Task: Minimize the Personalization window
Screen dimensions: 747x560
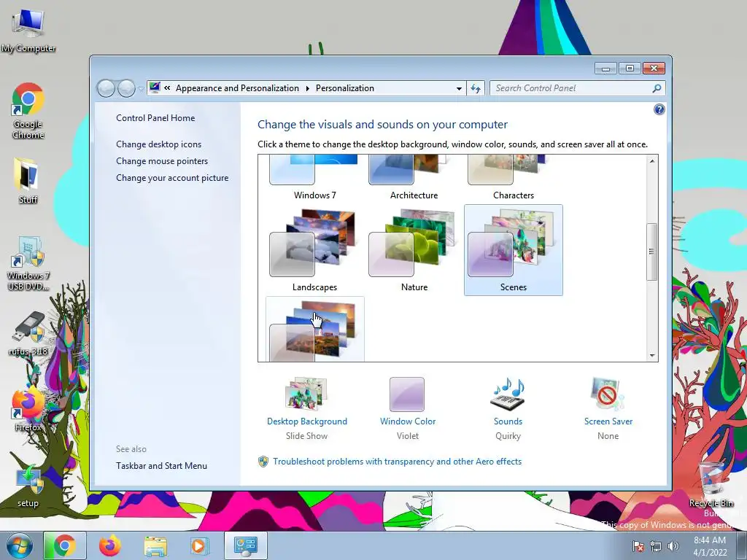Action: point(605,69)
